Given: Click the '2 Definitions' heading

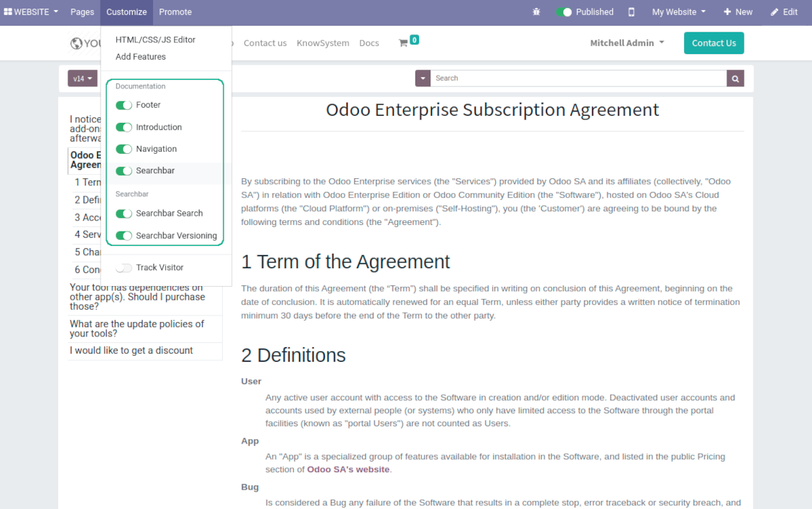Looking at the screenshot, I should point(293,355).
